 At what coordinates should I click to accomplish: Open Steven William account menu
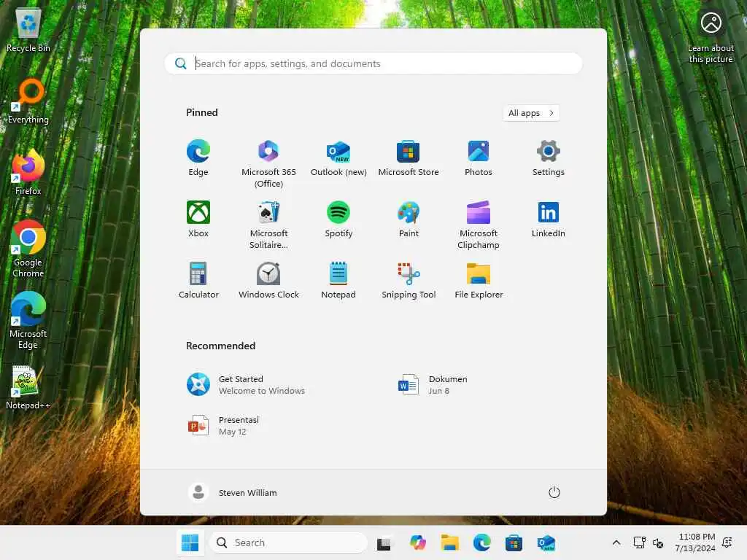pyautogui.click(x=233, y=492)
